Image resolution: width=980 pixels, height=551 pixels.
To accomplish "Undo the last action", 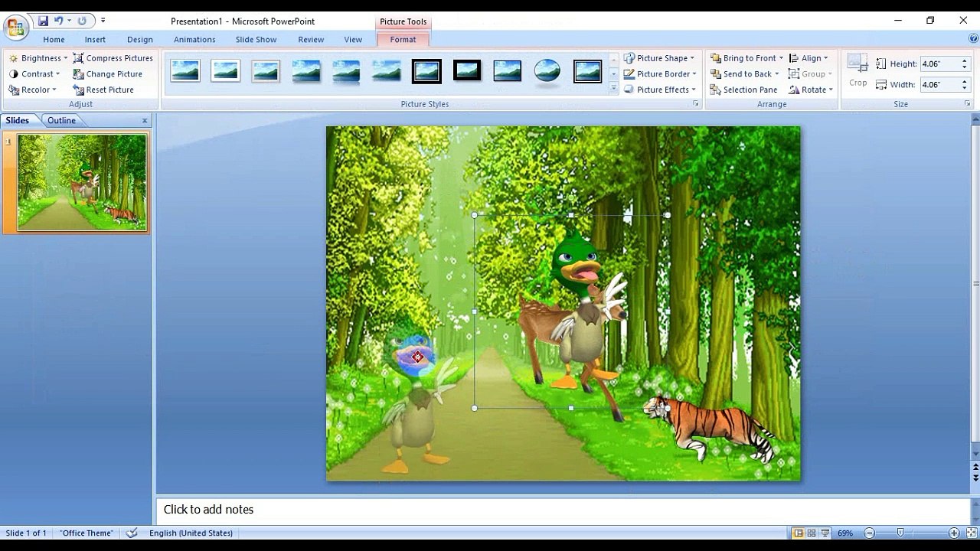I will pos(58,21).
